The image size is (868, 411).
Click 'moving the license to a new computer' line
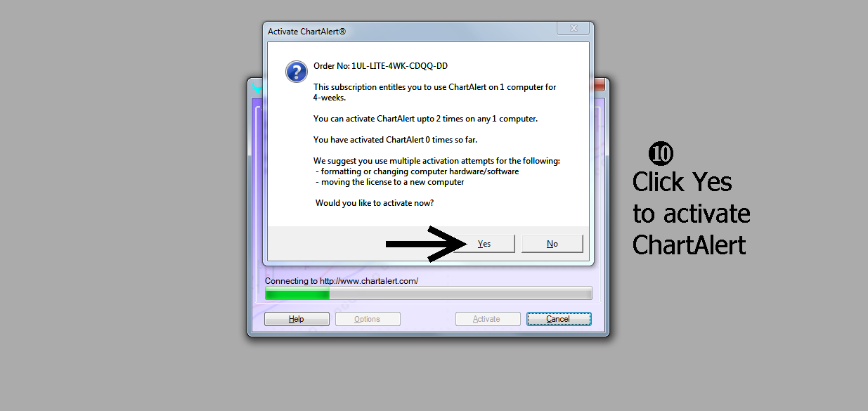point(390,182)
